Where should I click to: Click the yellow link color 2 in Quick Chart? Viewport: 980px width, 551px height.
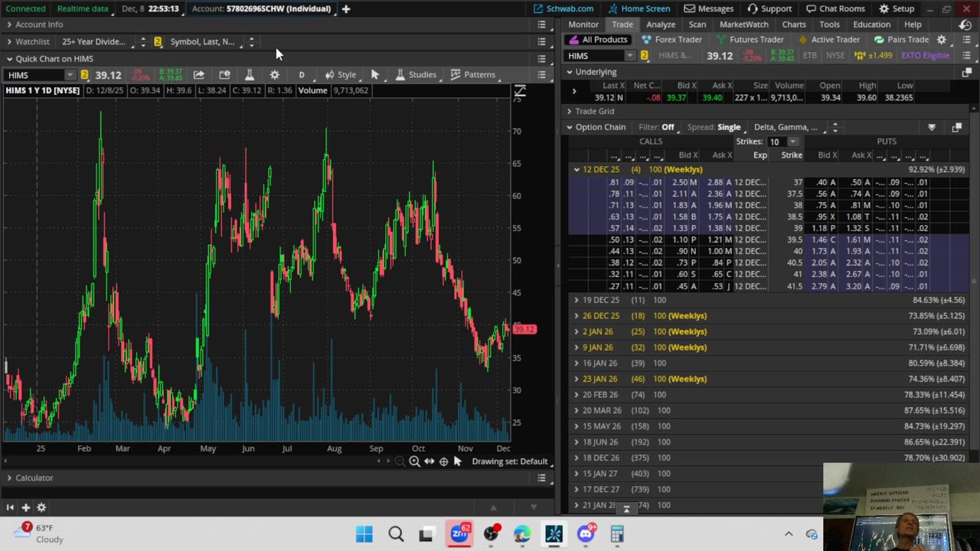84,75
